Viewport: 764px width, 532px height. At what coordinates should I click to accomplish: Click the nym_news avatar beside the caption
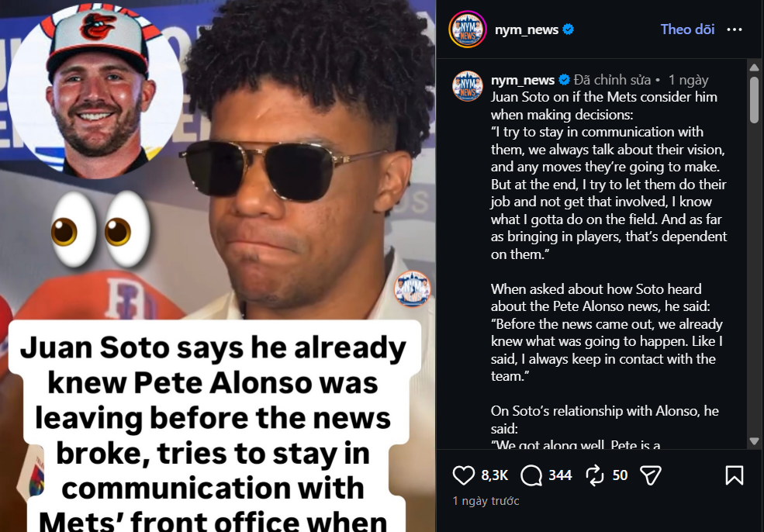467,86
